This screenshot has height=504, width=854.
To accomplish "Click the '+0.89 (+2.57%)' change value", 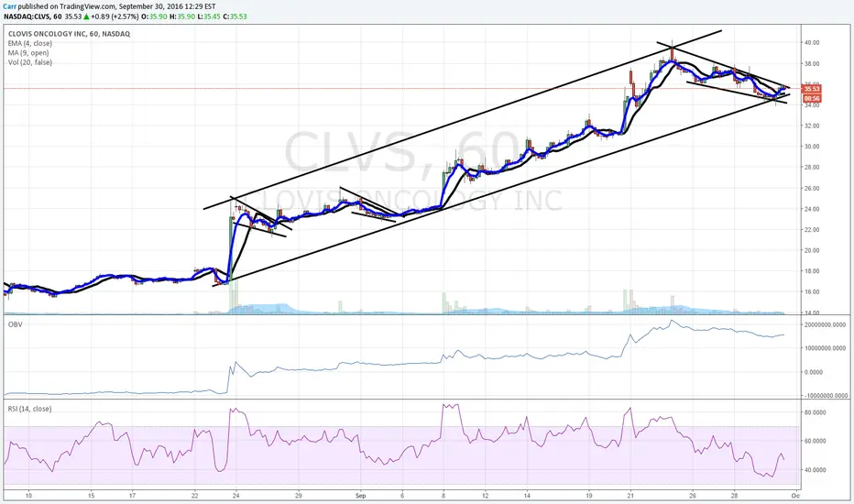I will point(115,16).
